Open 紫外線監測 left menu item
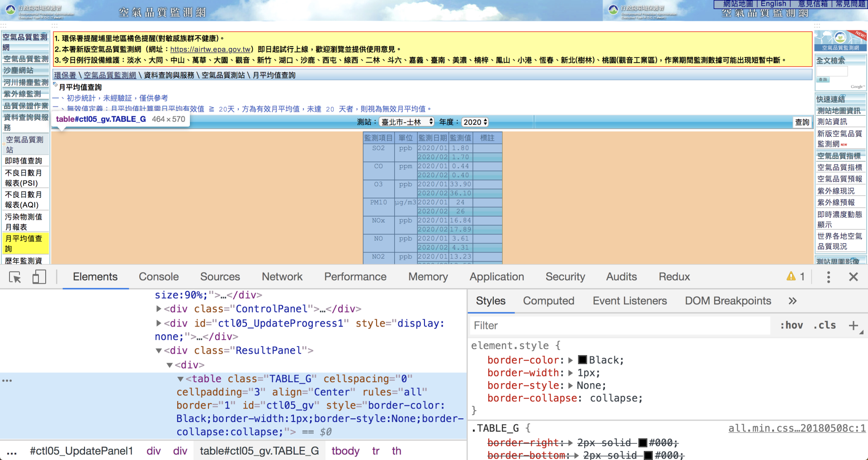The image size is (868, 460). (22, 94)
